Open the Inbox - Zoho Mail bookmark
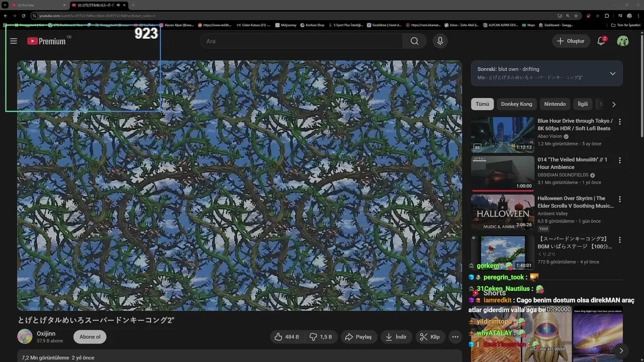644x362 pixels. (461, 25)
